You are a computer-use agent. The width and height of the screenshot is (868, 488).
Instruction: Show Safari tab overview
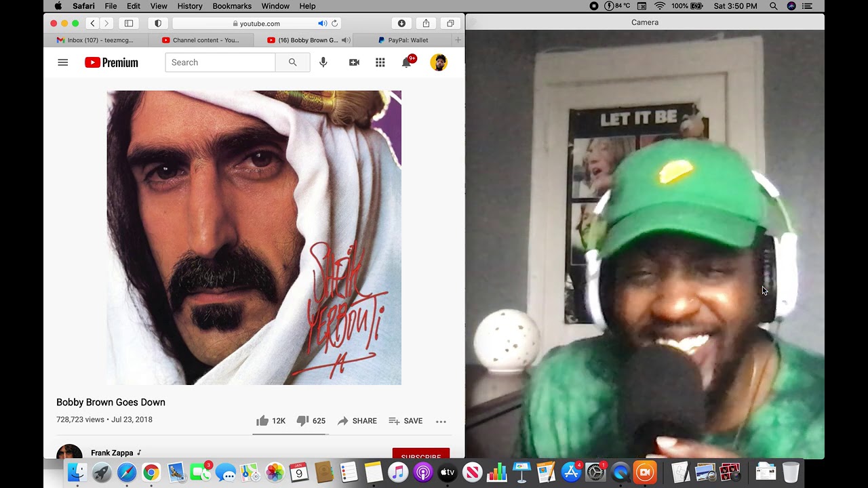(450, 23)
